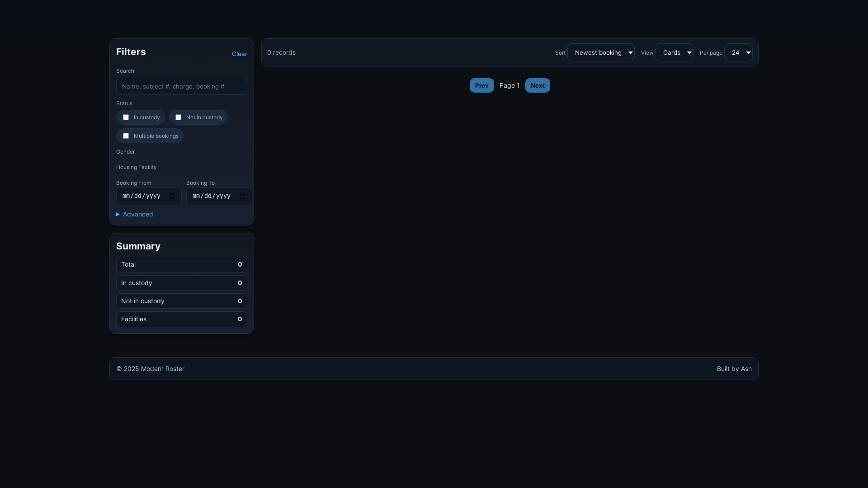The image size is (868, 488).
Task: Click the © 2025 Modern Roster text
Action: click(x=150, y=369)
